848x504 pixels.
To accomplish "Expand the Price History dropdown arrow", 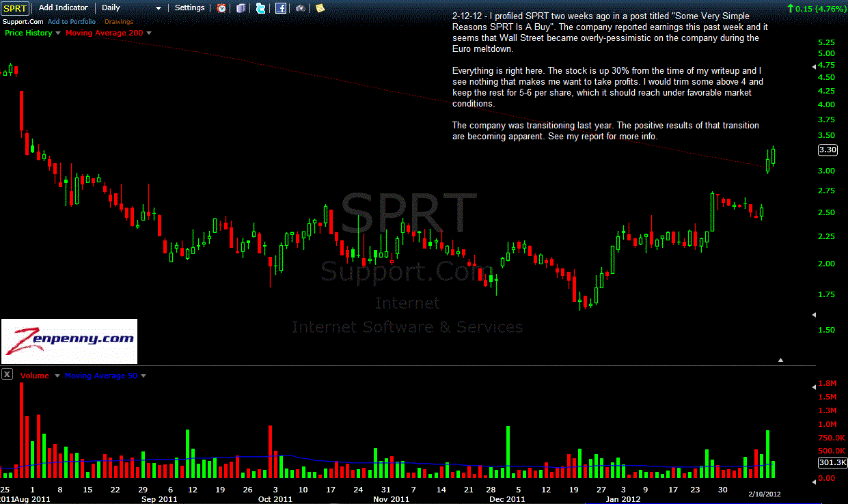I will [57, 33].
